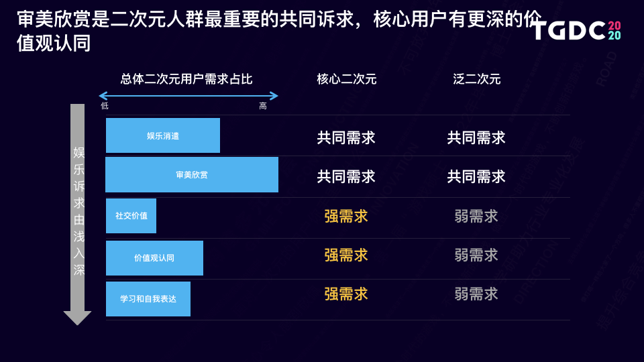
Task: Click yellow 强需求 in 价值观认同 row
Action: pos(346,255)
